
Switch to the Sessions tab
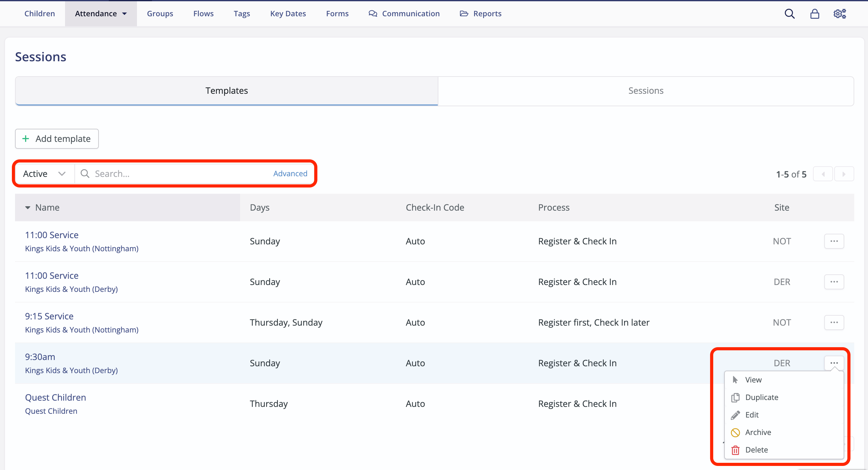(x=645, y=91)
